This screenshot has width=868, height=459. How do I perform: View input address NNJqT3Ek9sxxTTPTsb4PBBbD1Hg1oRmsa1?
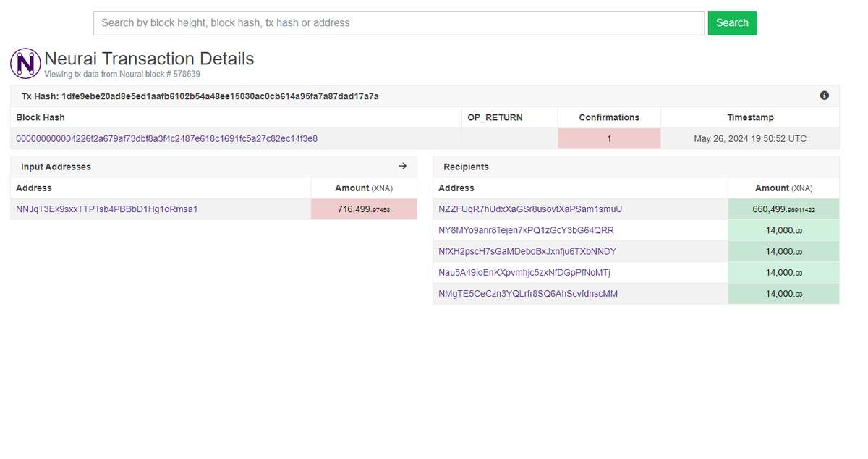point(107,209)
